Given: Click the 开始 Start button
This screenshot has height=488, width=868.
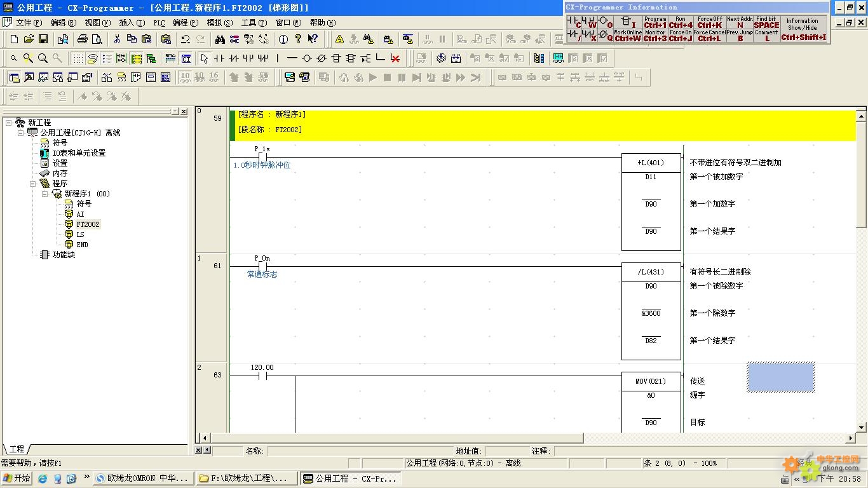Looking at the screenshot, I should click(x=17, y=478).
